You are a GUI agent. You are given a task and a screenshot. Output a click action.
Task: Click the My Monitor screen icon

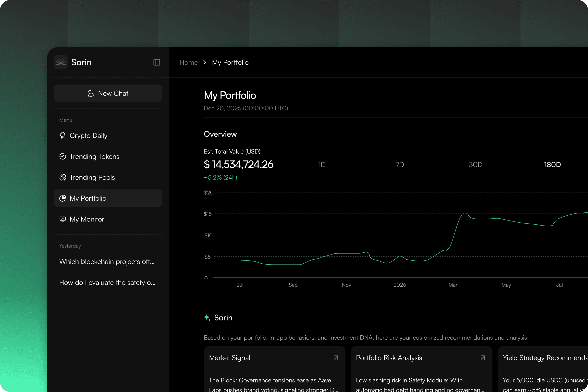[x=62, y=219]
